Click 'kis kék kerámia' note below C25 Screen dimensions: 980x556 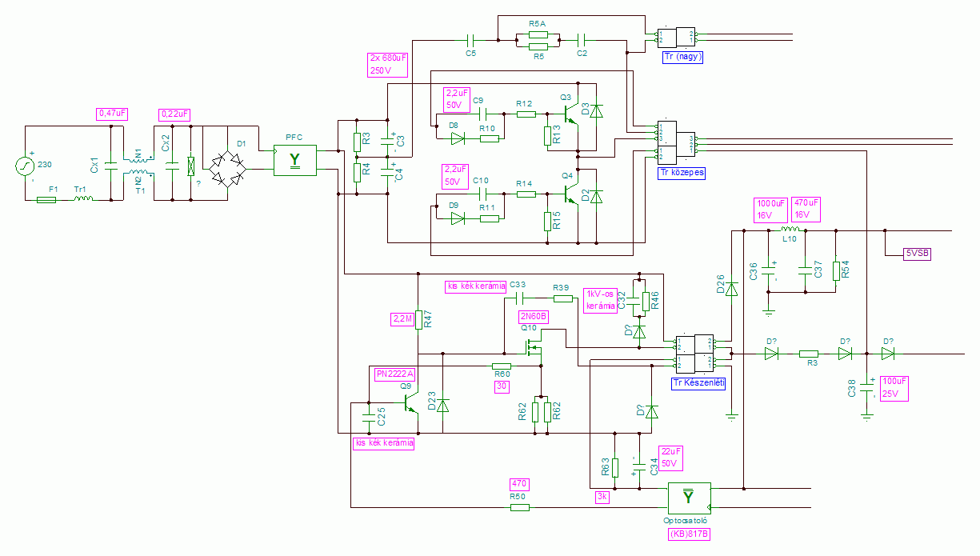(384, 442)
